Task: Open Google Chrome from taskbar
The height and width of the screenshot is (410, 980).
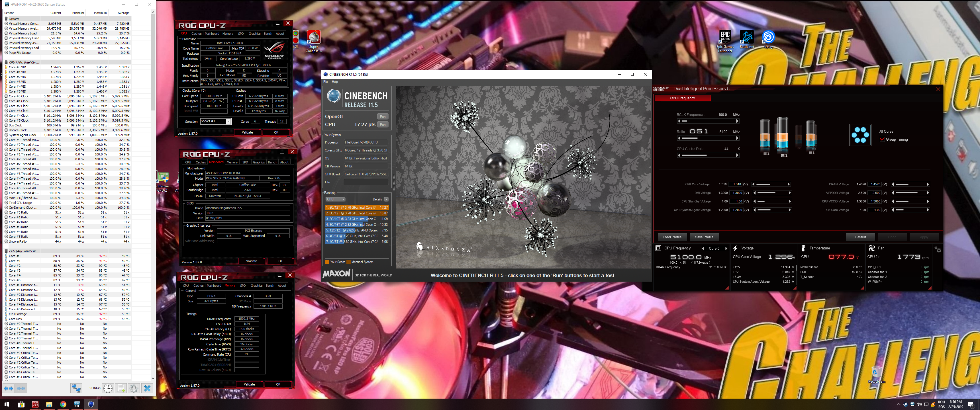Action: [x=63, y=404]
